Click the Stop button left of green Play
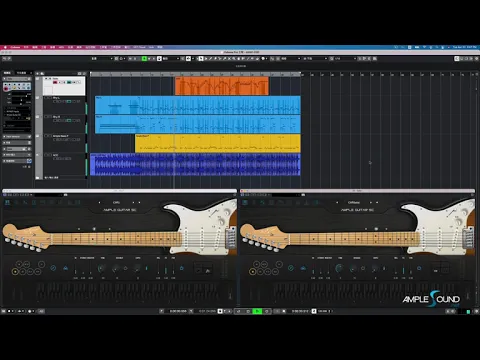This screenshot has height=360, width=480. click(x=248, y=311)
